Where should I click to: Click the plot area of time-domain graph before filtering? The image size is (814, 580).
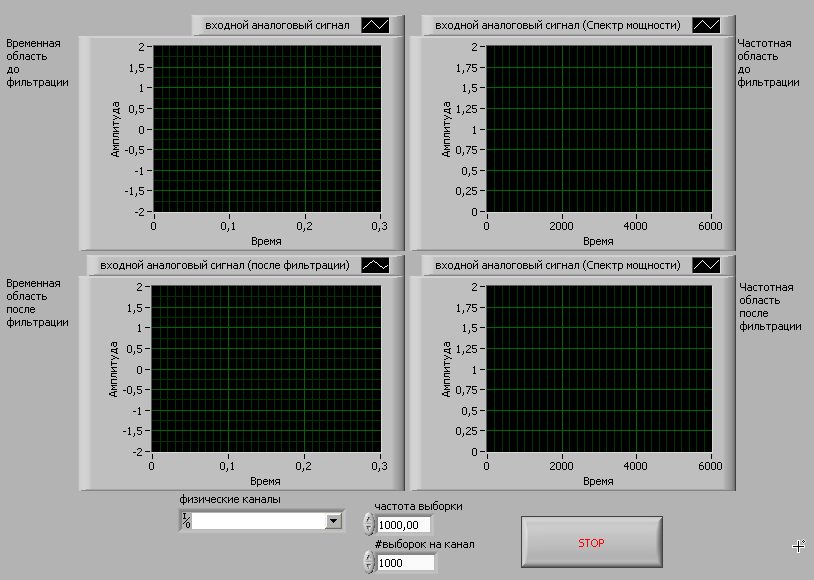coord(267,129)
